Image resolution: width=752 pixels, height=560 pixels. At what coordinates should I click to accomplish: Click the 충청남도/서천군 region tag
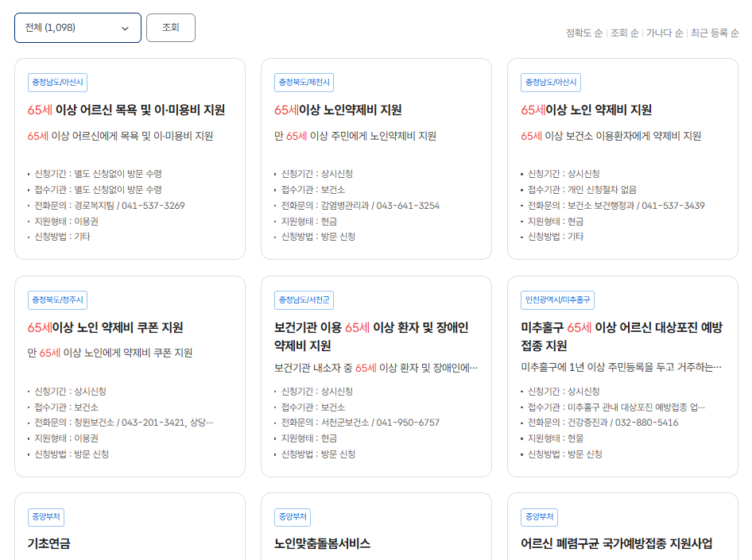304,300
